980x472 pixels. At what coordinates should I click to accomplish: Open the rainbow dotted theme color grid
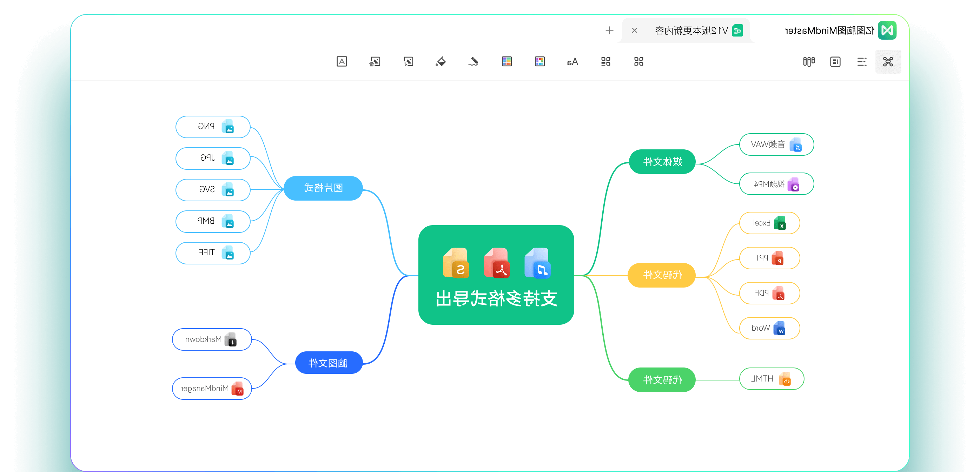point(539,62)
